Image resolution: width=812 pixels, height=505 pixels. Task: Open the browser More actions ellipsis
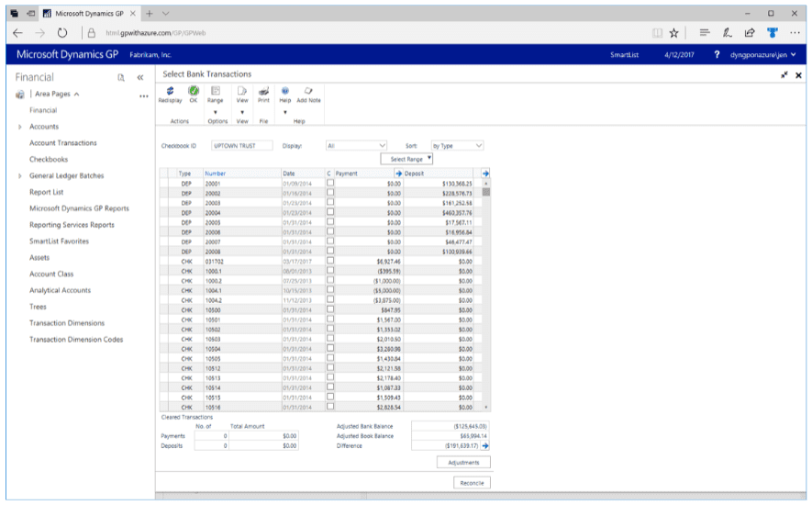(x=795, y=33)
